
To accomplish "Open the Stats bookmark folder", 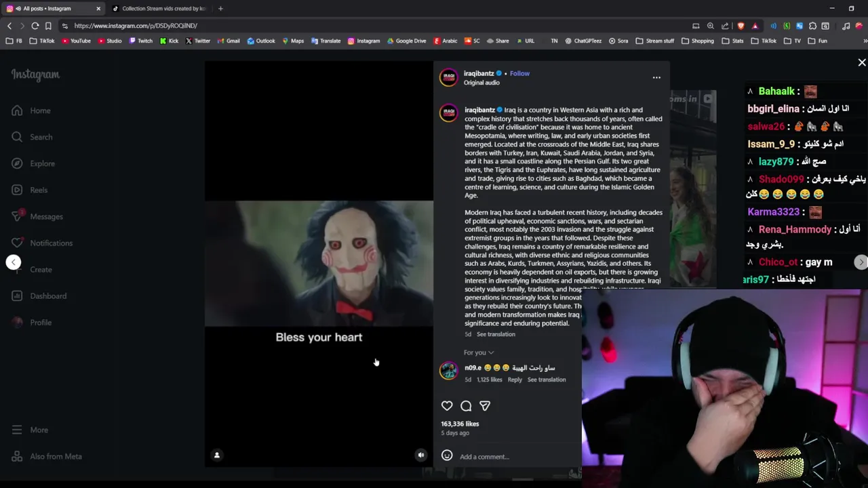I will [734, 41].
